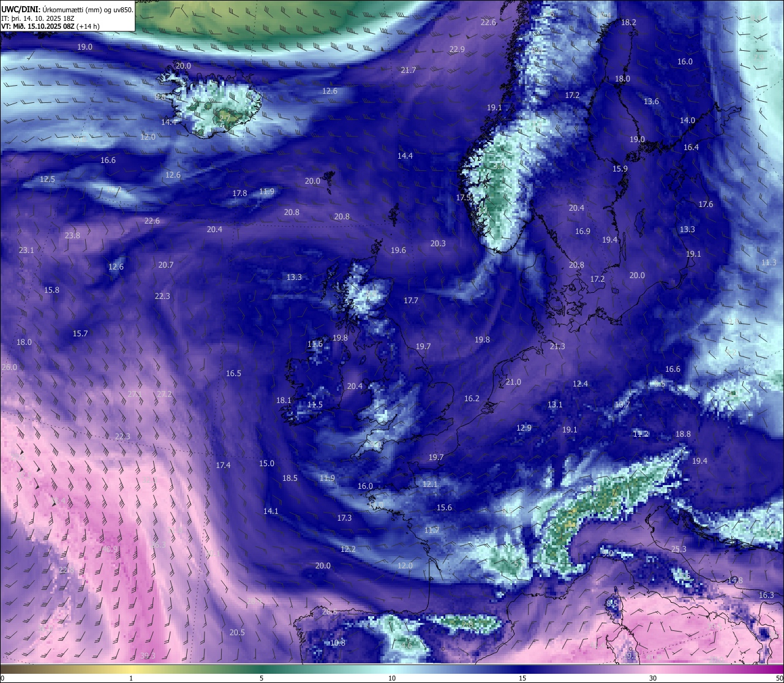Click the color scale label 15
784x683 pixels.
(x=522, y=678)
